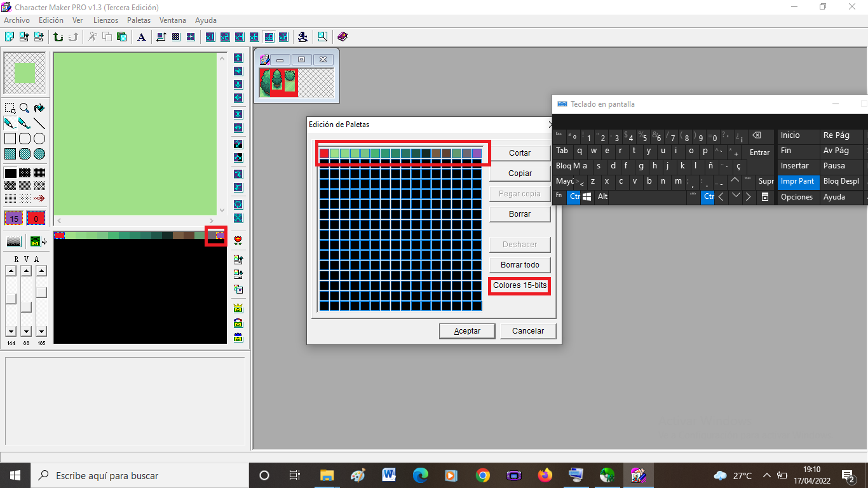Select the magnifier zoom tool
This screenshot has height=488, width=868.
(x=24, y=108)
